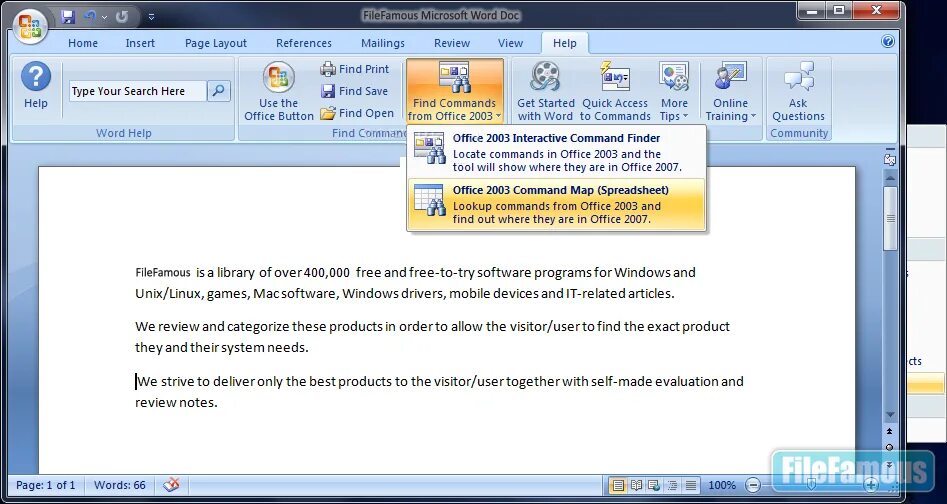Click the zoom slider handle
The image size is (947, 504).
pyautogui.click(x=812, y=485)
